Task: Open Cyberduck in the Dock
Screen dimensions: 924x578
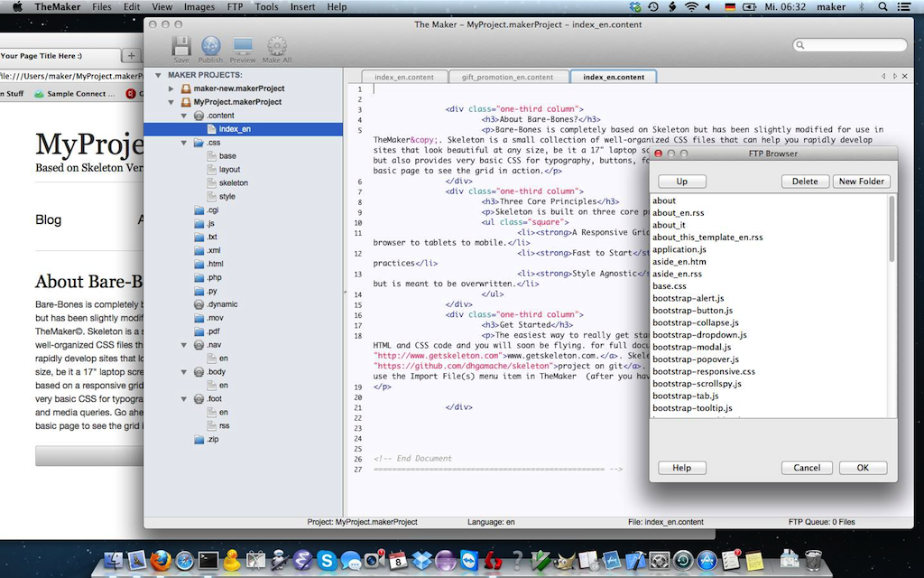Action: click(x=232, y=560)
